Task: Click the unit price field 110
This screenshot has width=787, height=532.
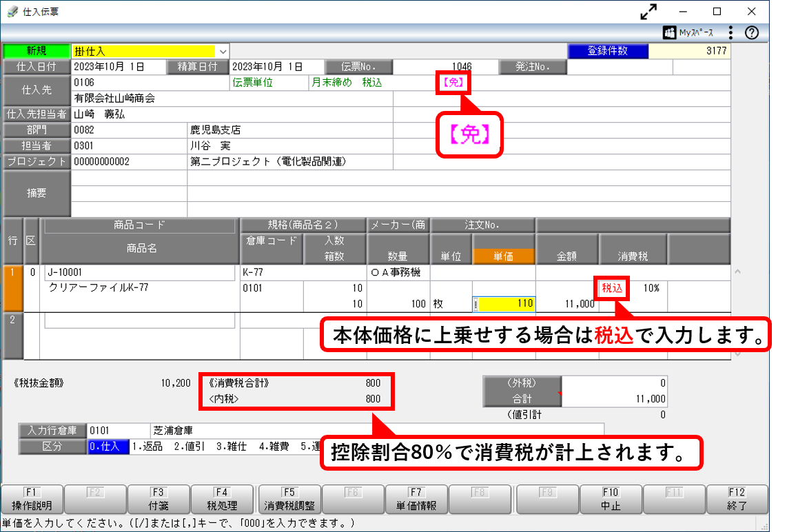Action: tap(504, 304)
